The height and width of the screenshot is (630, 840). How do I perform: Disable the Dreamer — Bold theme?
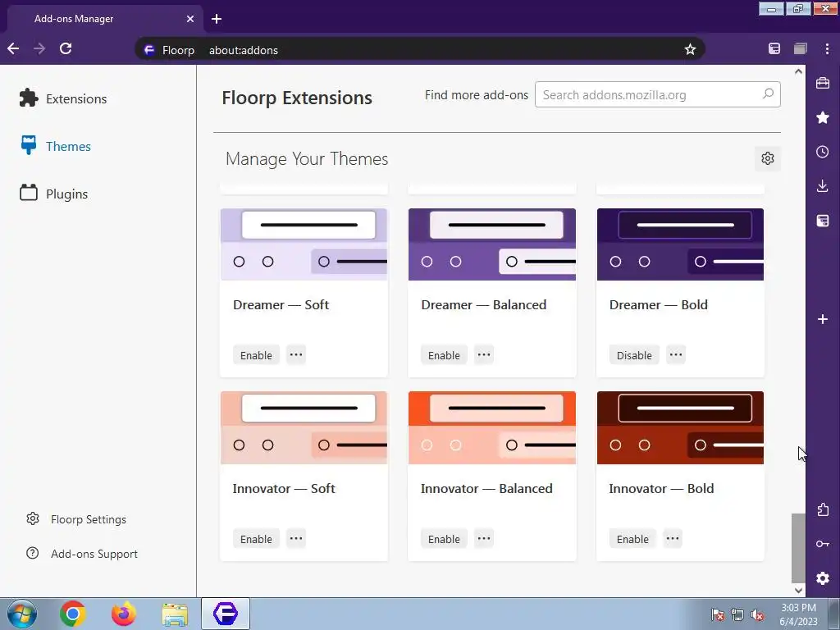click(x=634, y=355)
